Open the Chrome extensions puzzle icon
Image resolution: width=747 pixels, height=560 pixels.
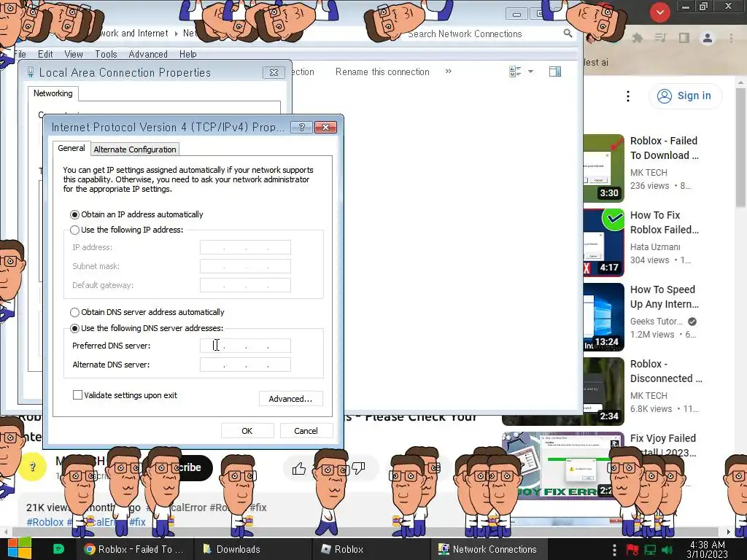(638, 38)
